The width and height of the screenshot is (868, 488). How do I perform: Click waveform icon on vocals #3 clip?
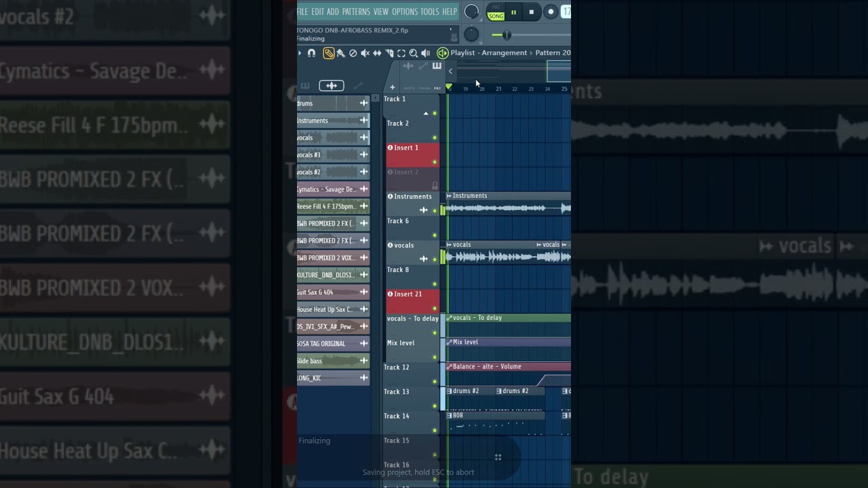point(363,155)
